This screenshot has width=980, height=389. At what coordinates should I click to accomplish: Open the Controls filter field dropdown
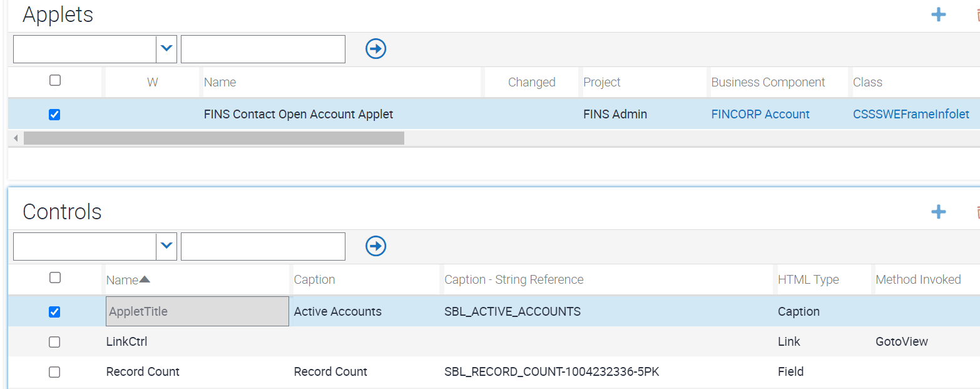point(166,246)
